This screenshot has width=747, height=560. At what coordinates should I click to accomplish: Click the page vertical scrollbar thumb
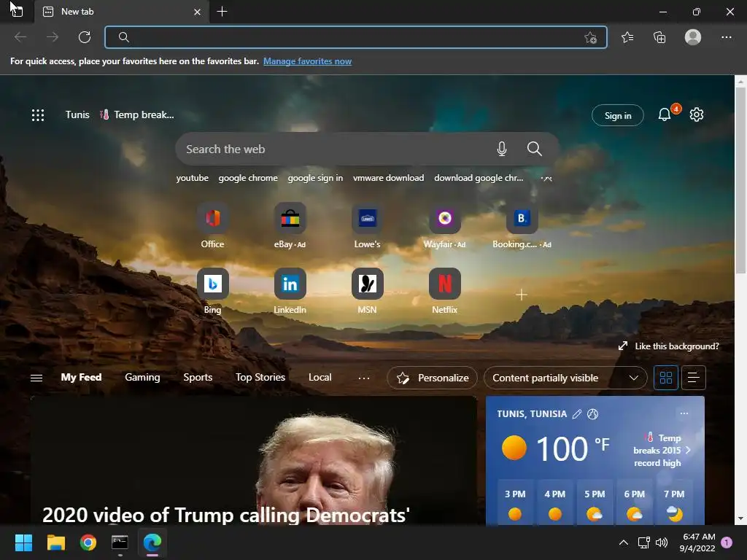[x=740, y=180]
